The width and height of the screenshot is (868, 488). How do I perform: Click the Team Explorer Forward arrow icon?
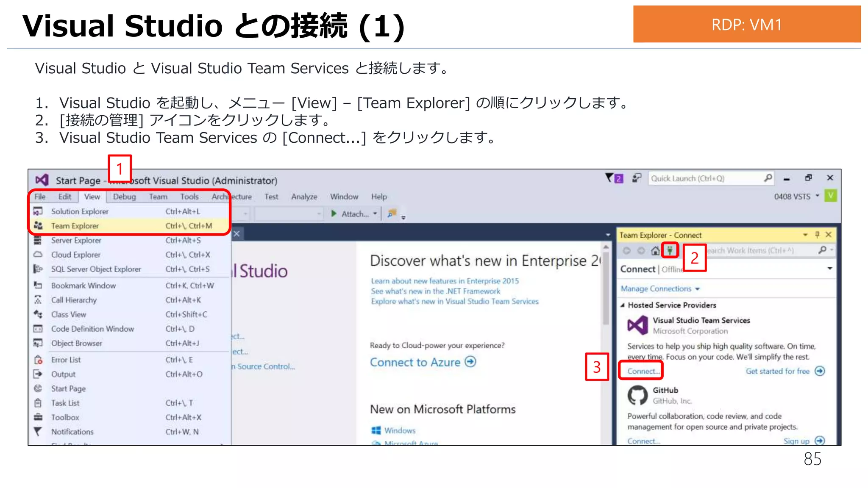pyautogui.click(x=641, y=251)
